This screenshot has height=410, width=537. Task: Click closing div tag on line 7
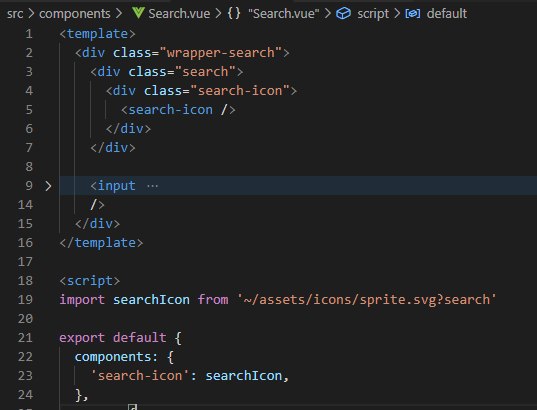(113, 148)
